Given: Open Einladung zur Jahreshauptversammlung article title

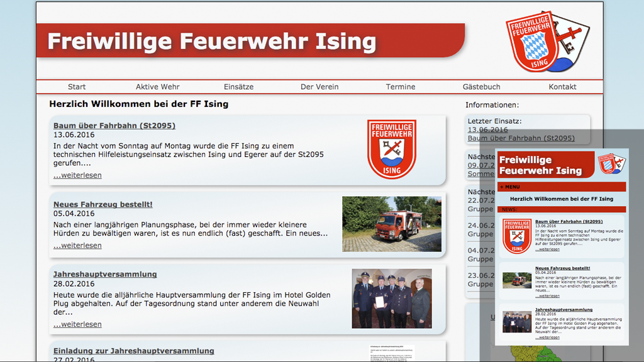Looking at the screenshot, I should click(x=133, y=351).
